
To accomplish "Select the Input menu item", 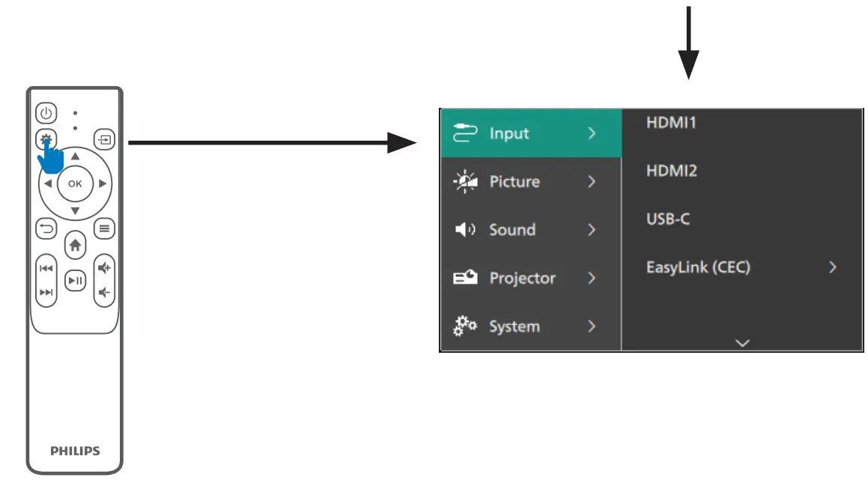I will pos(509,133).
